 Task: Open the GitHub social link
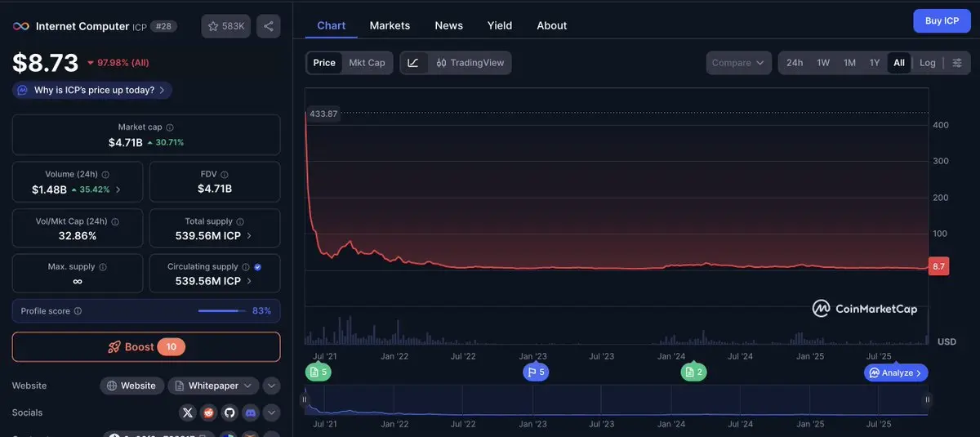pyautogui.click(x=229, y=412)
